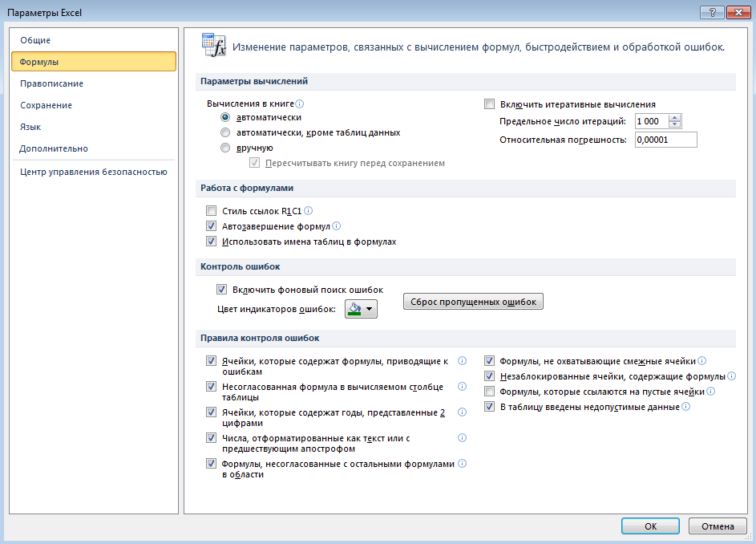Open the Дополнительно category
This screenshot has width=756, height=544.
click(x=94, y=148)
